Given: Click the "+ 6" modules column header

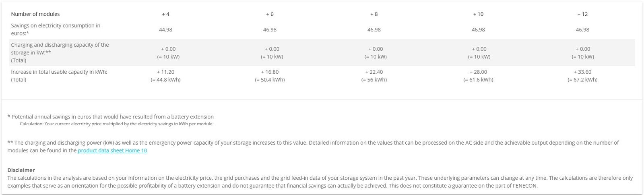Looking at the screenshot, I should (x=270, y=14).
